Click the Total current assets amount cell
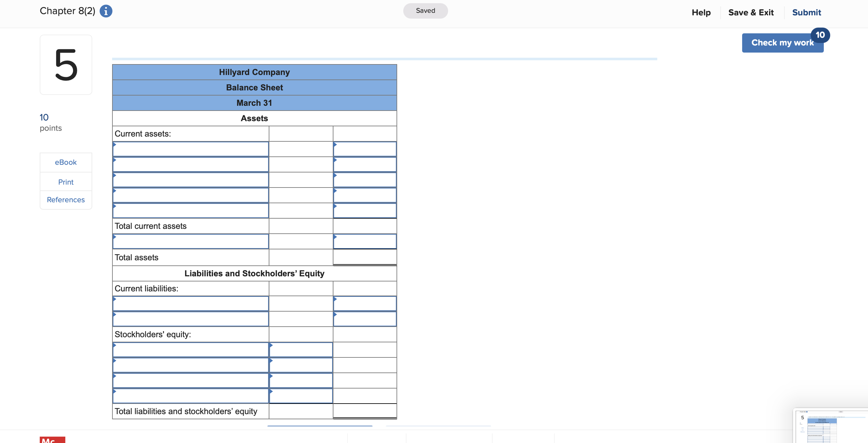Viewport: 868px width, 443px height. coord(364,226)
